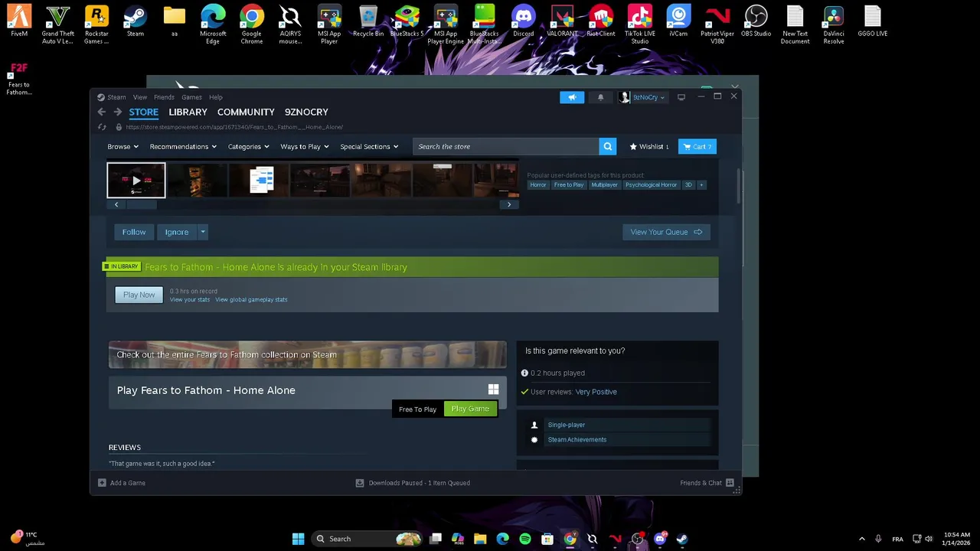Open the Games menu
This screenshot has height=551, width=980.
191,97
